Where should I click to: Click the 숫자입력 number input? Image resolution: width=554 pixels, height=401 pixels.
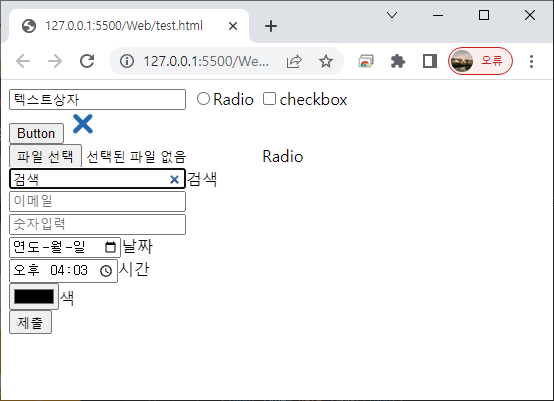click(x=98, y=224)
